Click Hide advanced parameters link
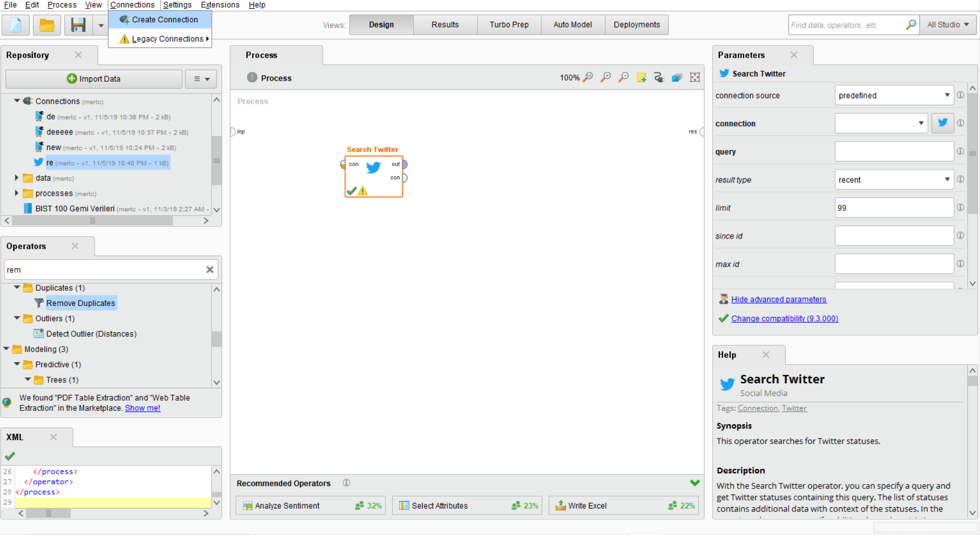The width and height of the screenshot is (980, 535). point(779,299)
